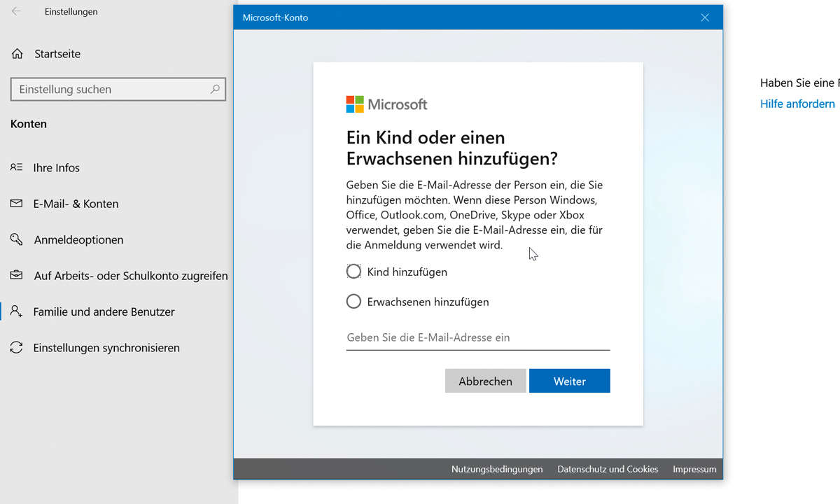The width and height of the screenshot is (840, 504).
Task: Go back using the Settings back arrow
Action: click(16, 11)
